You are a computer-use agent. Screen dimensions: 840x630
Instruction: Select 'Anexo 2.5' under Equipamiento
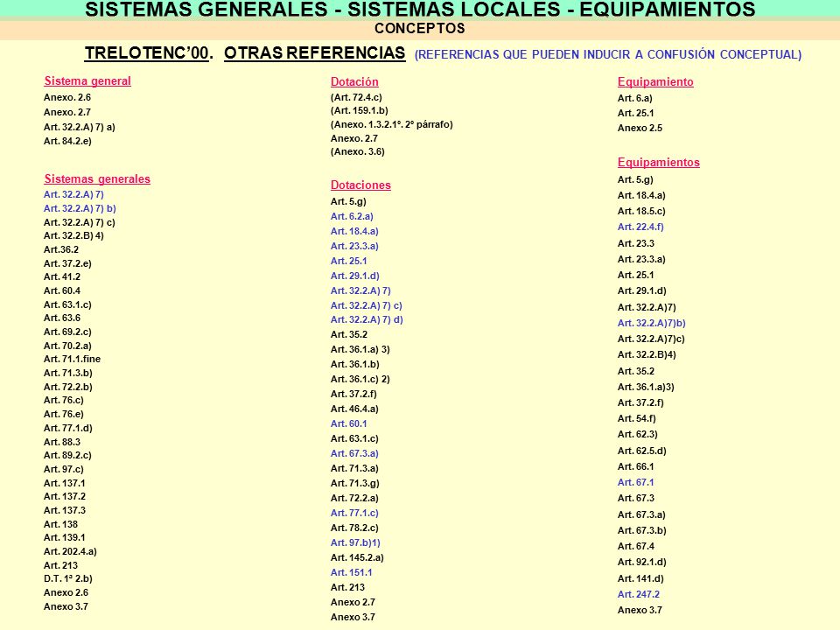[640, 128]
